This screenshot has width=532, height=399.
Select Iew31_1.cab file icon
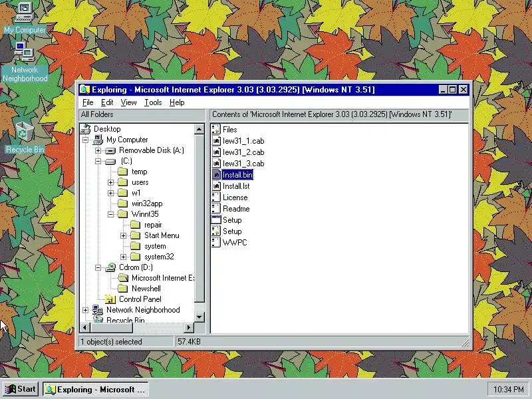[216, 141]
